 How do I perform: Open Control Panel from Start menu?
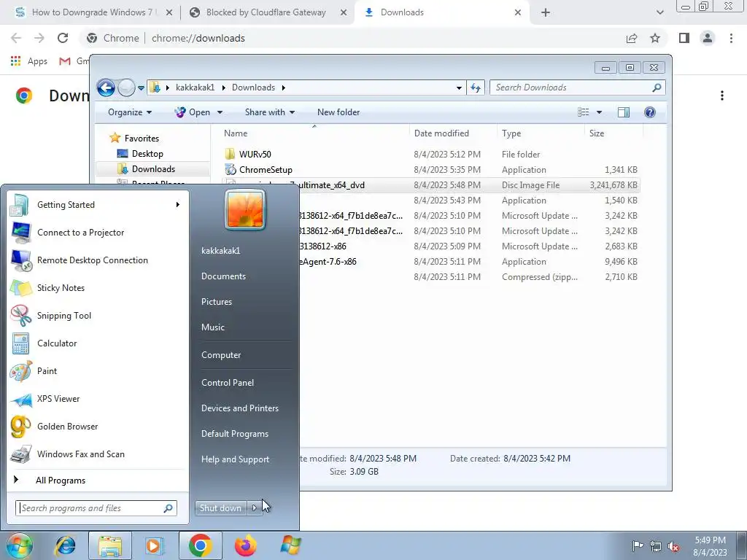[228, 383]
